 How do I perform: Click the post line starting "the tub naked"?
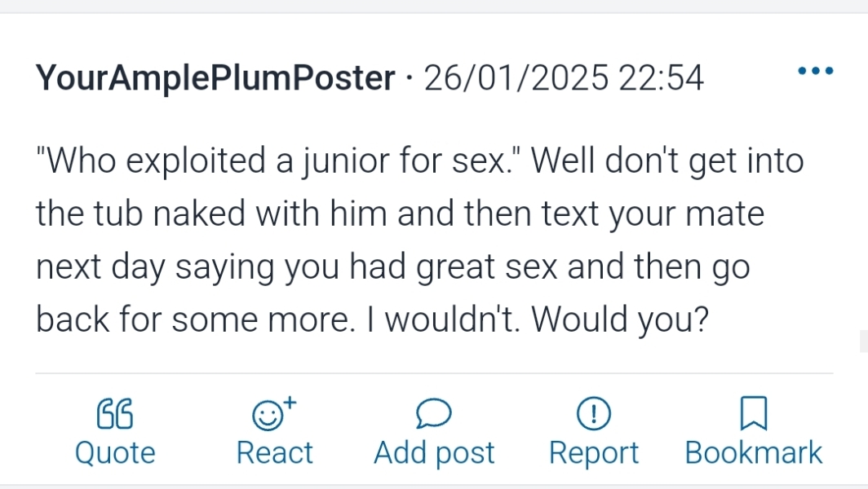(400, 214)
